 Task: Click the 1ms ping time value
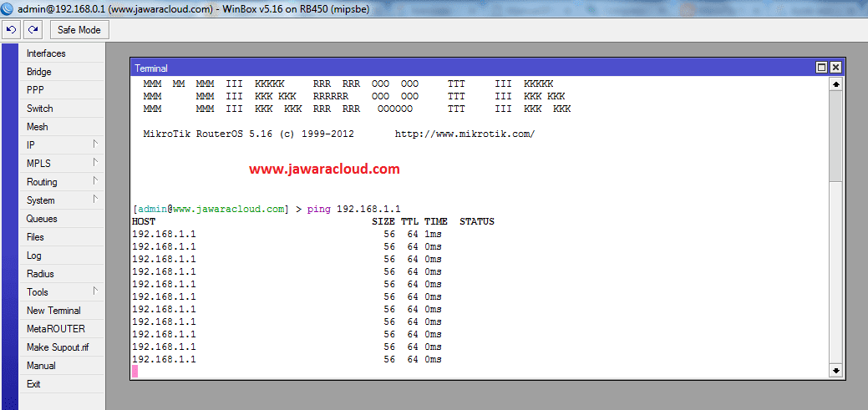pyautogui.click(x=433, y=234)
